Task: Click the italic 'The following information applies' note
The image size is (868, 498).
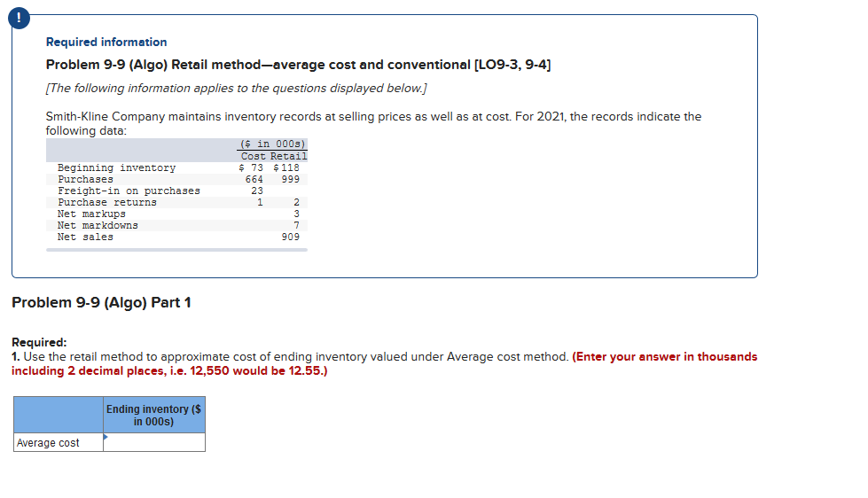Action: point(237,89)
